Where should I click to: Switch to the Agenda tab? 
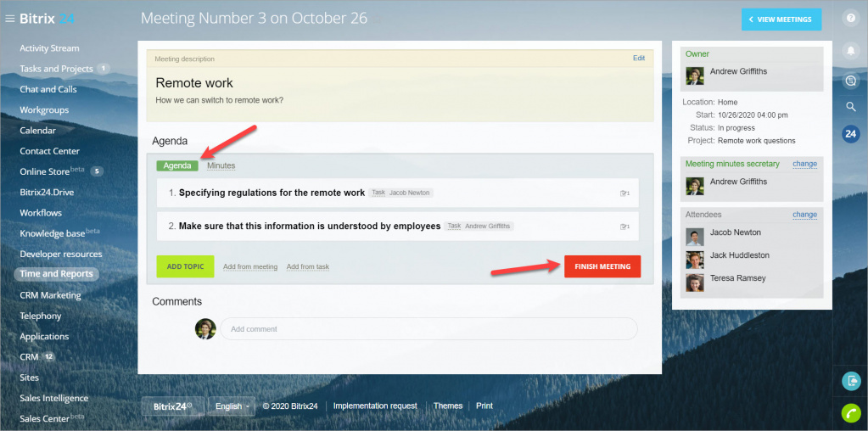click(177, 165)
